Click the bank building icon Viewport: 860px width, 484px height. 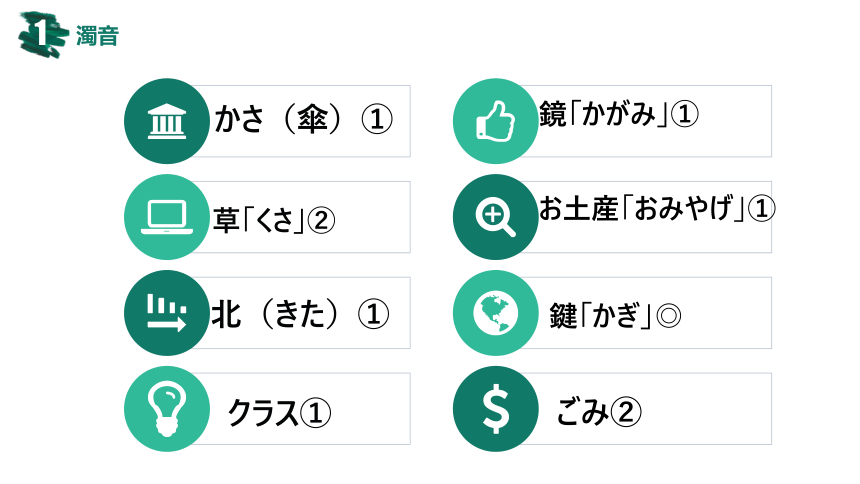pos(167,121)
